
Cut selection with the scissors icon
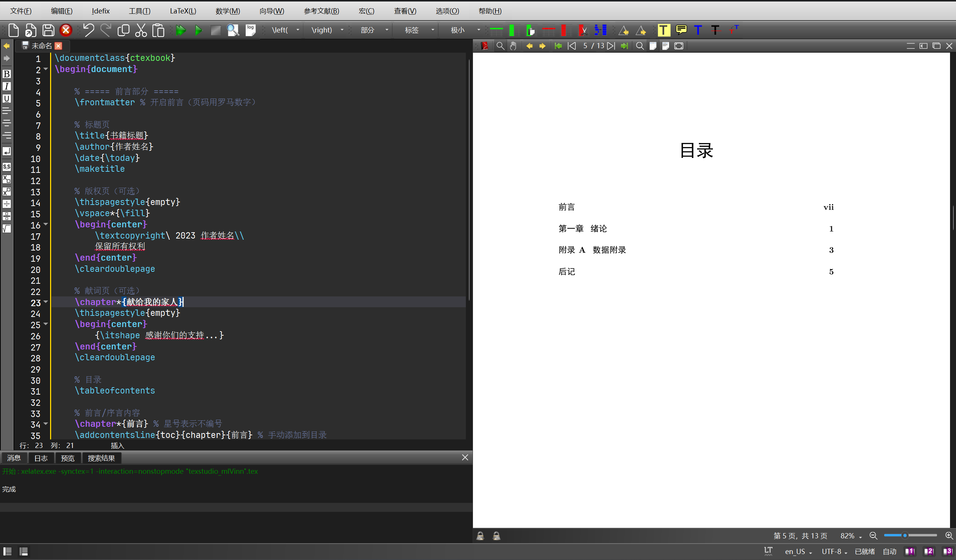pos(141,30)
